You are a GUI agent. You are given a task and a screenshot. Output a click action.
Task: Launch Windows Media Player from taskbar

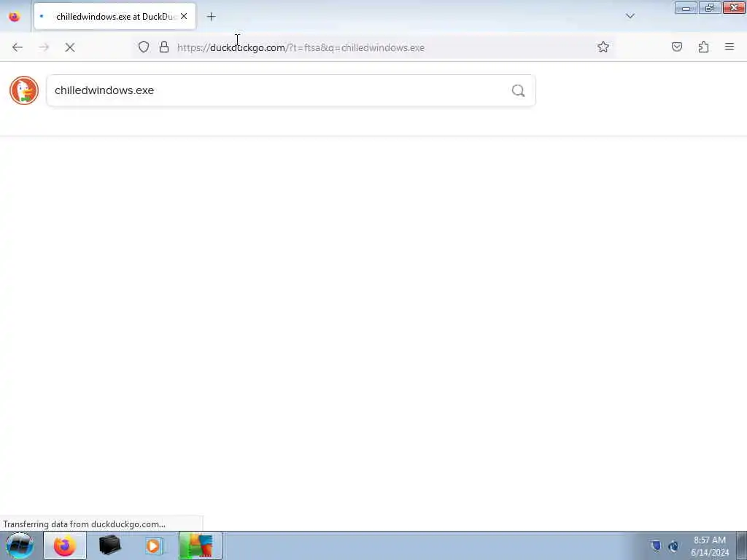click(154, 545)
